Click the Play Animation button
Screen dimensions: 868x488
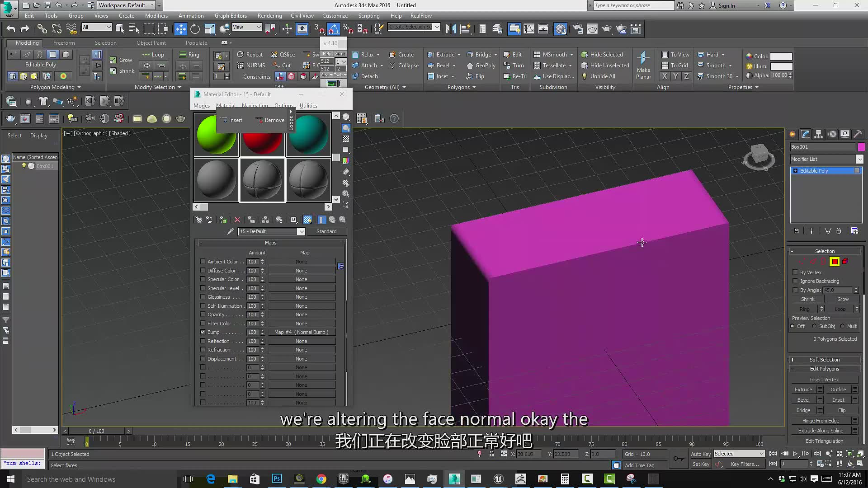pos(795,454)
